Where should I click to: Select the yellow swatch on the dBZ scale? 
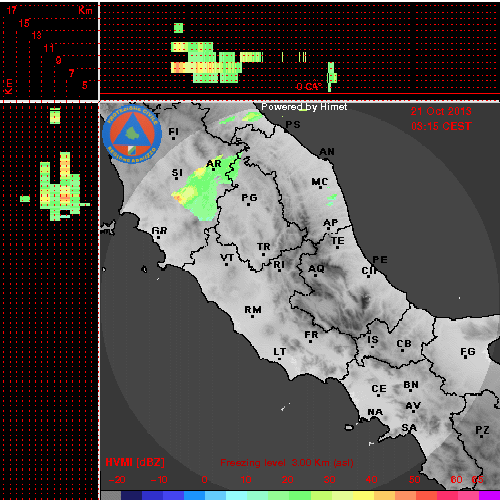pos(363,495)
